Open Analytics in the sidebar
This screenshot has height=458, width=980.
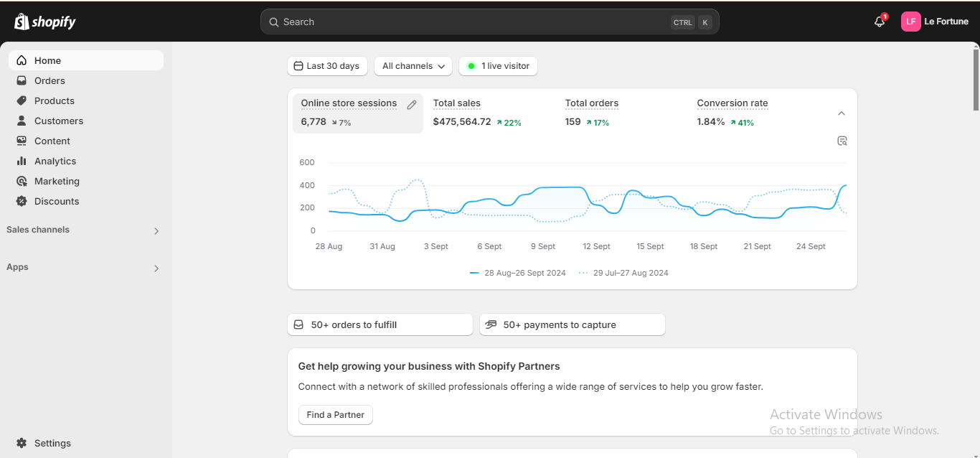(x=86, y=161)
